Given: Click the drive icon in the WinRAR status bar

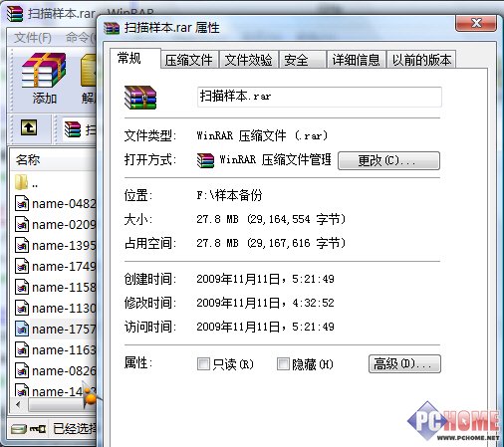Looking at the screenshot, I should coord(19,429).
